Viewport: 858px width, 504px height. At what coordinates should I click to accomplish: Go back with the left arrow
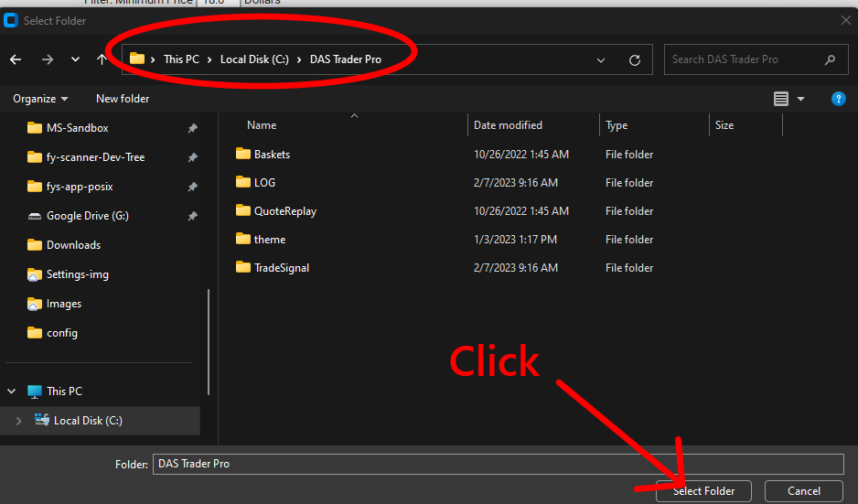pyautogui.click(x=16, y=59)
